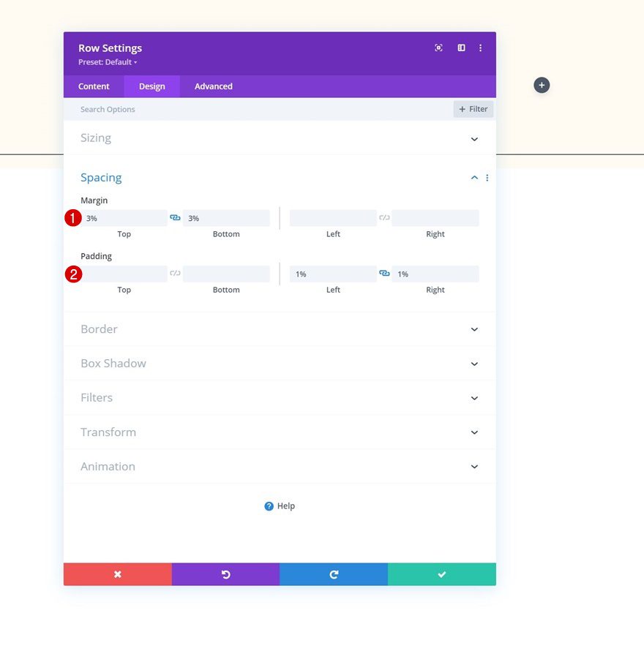Screen dimensions: 644x654
Task: Open the Spacing section options dots
Action: (x=487, y=178)
